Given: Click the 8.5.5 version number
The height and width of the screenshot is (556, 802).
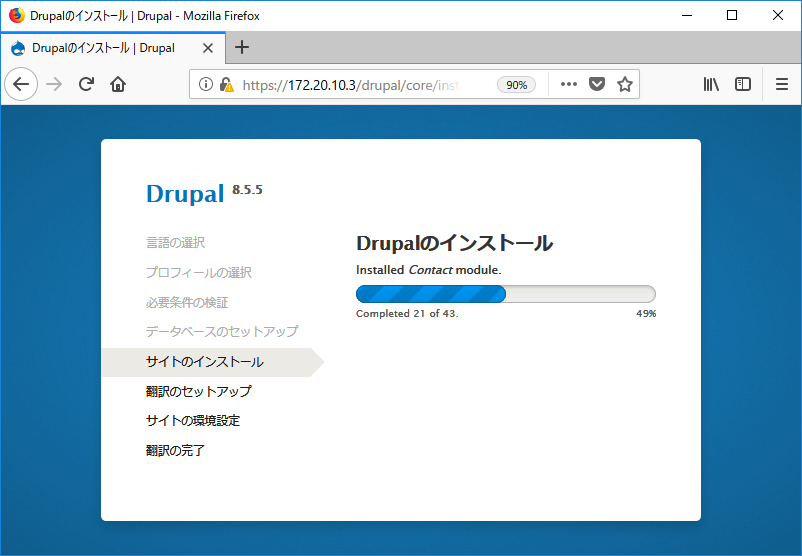Looking at the screenshot, I should click(247, 190).
